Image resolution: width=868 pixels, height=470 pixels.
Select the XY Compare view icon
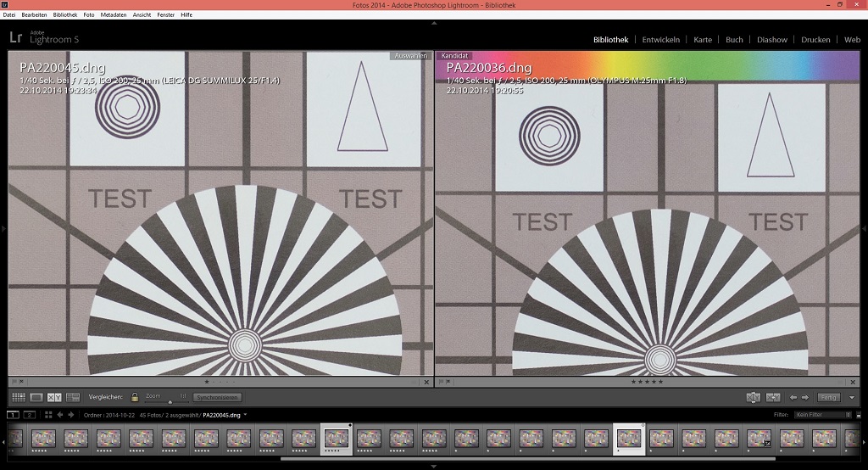point(54,397)
